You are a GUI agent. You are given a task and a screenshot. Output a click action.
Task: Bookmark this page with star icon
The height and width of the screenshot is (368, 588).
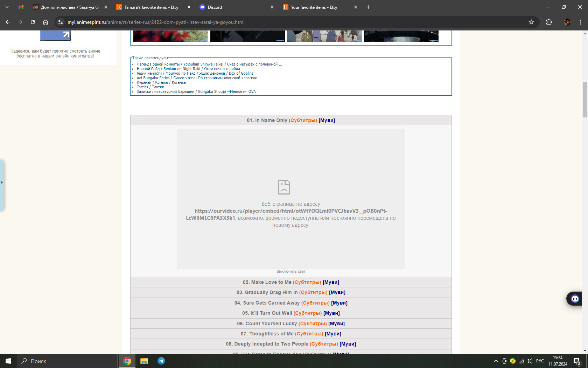(531, 22)
